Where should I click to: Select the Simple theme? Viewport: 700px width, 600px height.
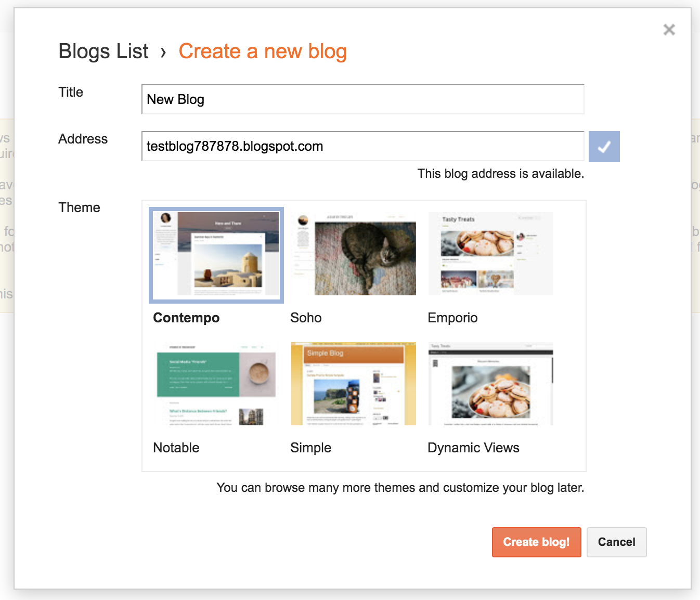(x=353, y=384)
